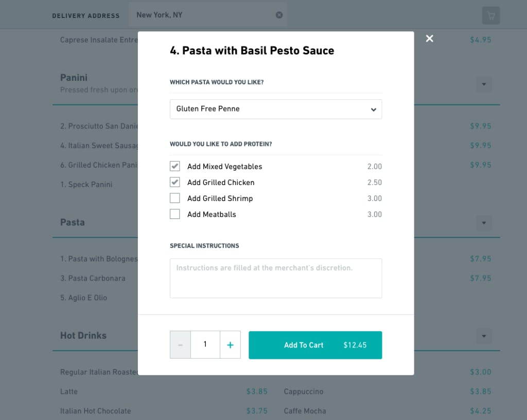Collapse the Hot Drinks section arrow
527x420 pixels.
click(483, 336)
